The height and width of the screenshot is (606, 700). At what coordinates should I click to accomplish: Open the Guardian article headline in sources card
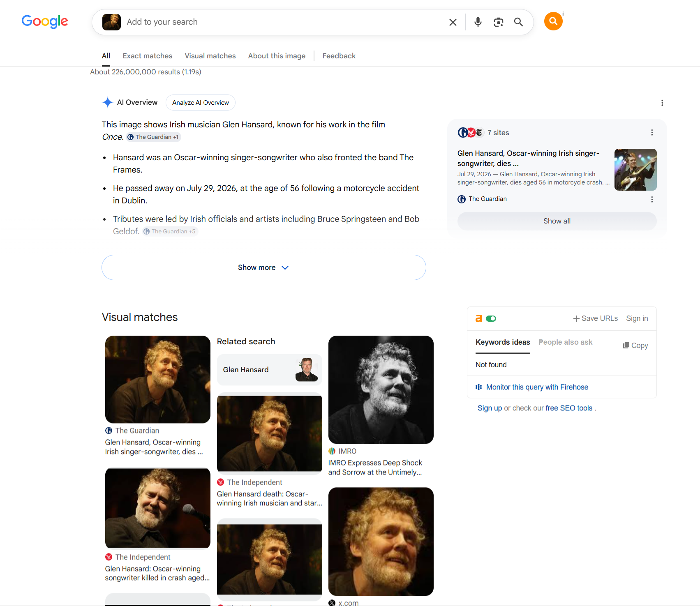pyautogui.click(x=528, y=158)
